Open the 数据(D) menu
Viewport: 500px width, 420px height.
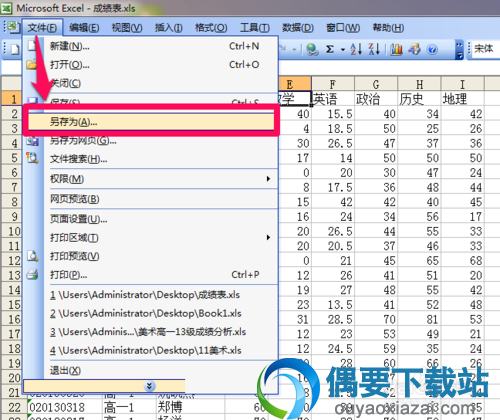click(298, 28)
